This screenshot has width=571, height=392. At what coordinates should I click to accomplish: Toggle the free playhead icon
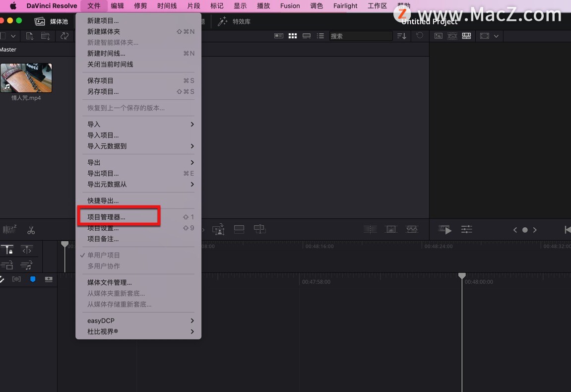pyautogui.click(x=27, y=250)
